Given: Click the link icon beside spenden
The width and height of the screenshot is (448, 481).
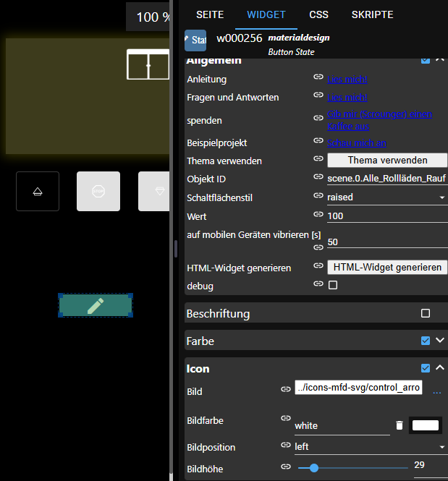Looking at the screenshot, I should (318, 118).
